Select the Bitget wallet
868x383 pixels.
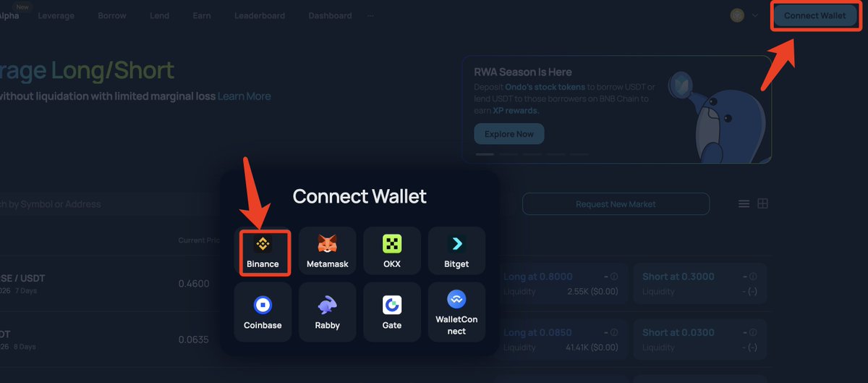[x=456, y=251]
